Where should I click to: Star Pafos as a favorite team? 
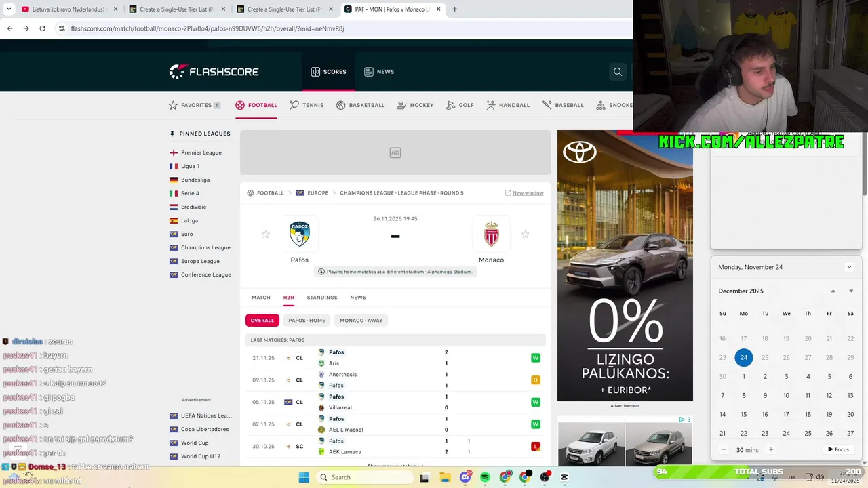[x=266, y=235]
